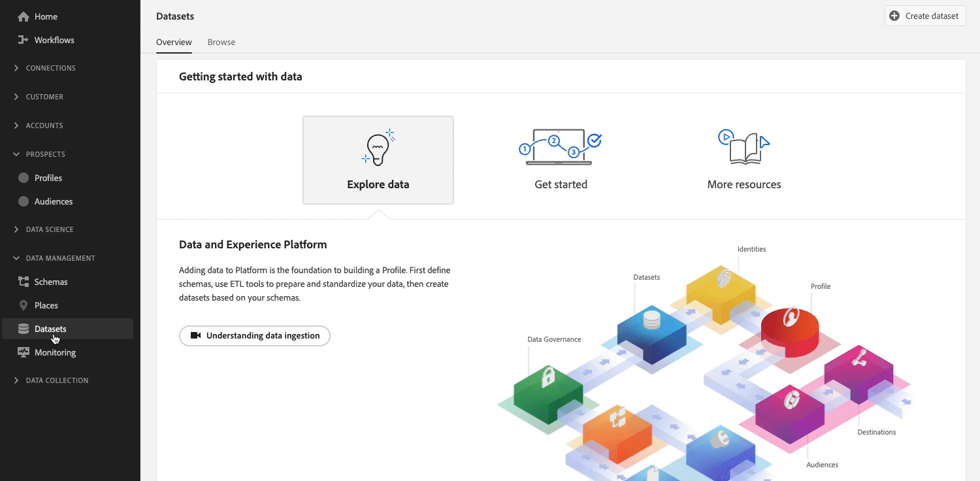
Task: Click the yellow Identities fingerprint block
Action: click(x=721, y=294)
